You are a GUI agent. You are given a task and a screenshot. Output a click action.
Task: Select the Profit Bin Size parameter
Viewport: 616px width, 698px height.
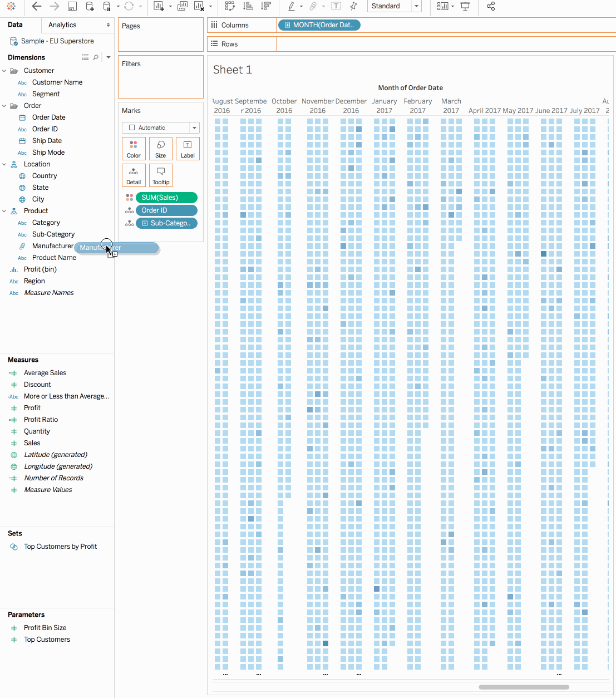[45, 628]
